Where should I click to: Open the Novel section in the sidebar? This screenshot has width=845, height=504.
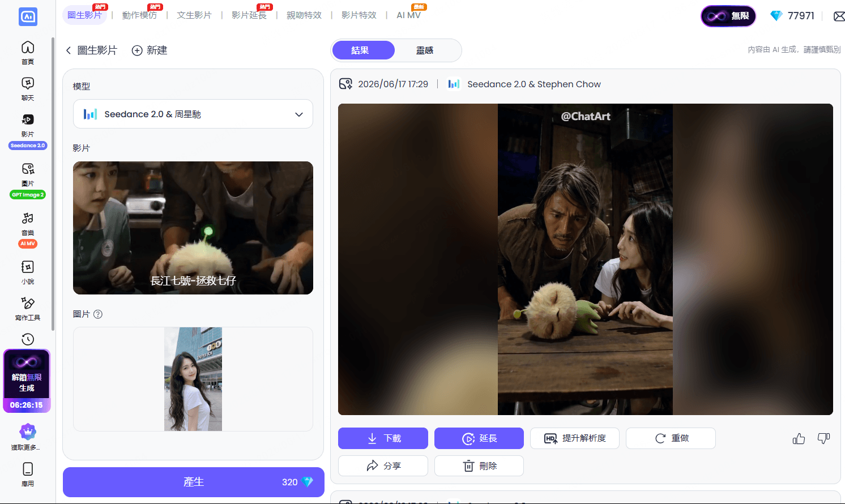coord(28,272)
